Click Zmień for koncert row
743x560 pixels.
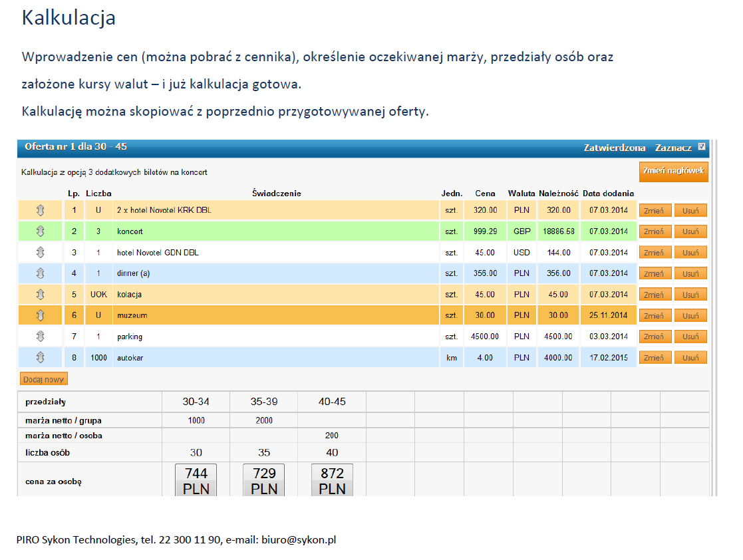point(655,231)
